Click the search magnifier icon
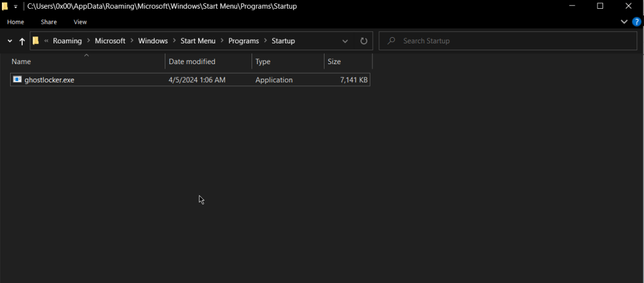Viewport: 644px width, 283px height. click(x=391, y=41)
